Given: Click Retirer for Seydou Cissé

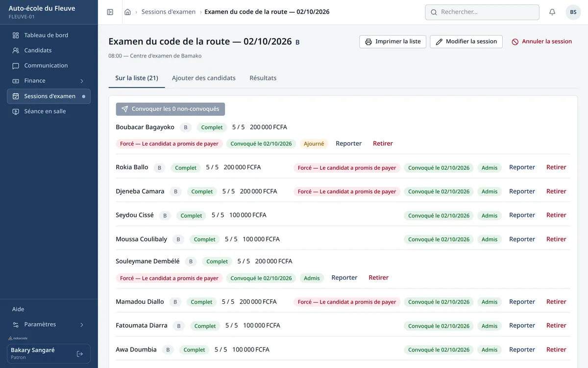Looking at the screenshot, I should point(556,215).
